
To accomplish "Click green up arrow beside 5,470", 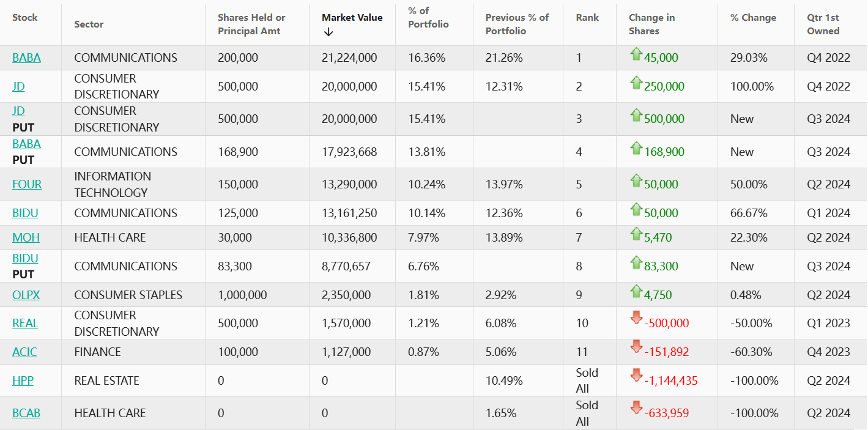I will point(636,233).
